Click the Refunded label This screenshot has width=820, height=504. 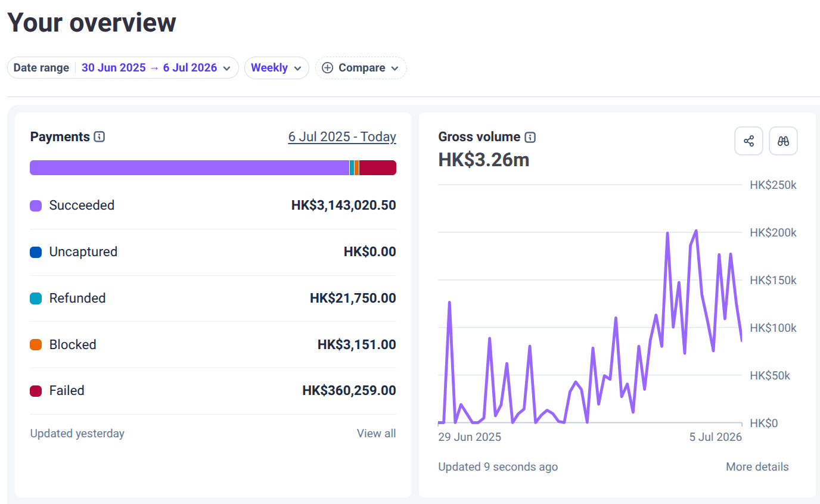pos(77,298)
